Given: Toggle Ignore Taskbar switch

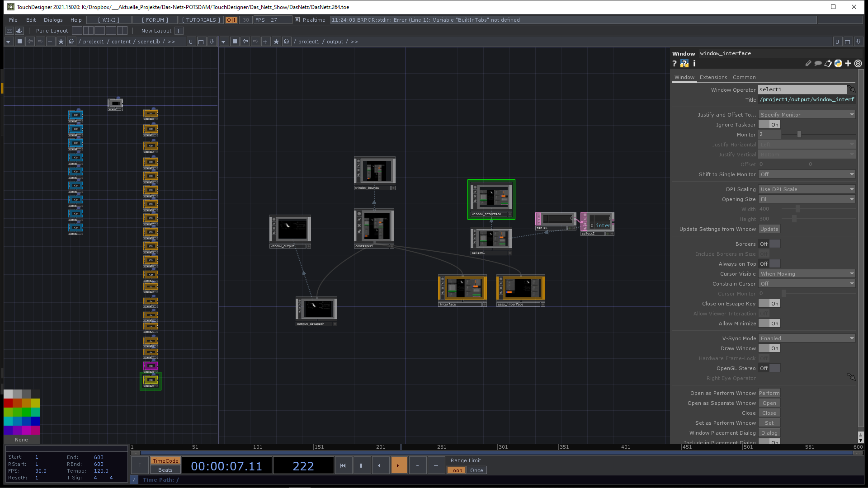Looking at the screenshot, I should [769, 125].
